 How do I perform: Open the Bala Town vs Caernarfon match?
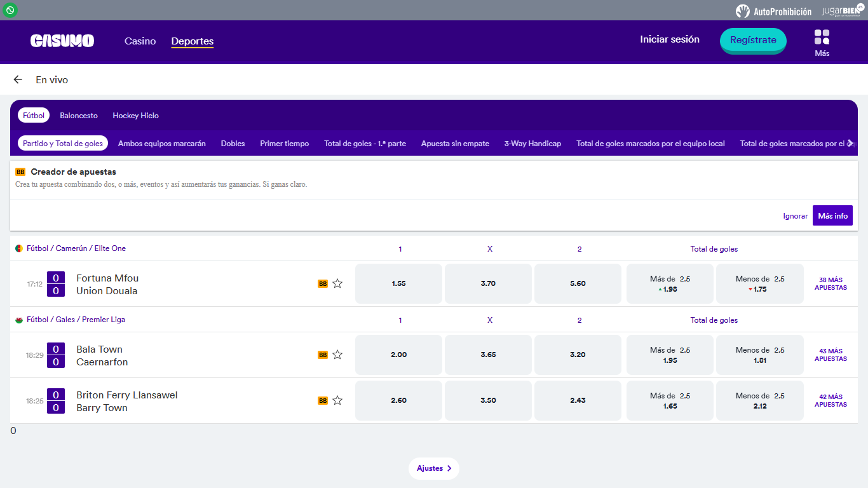pos(102,355)
